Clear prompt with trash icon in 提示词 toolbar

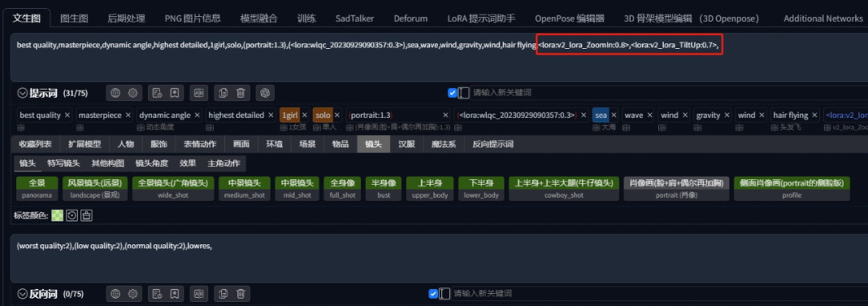[x=240, y=93]
